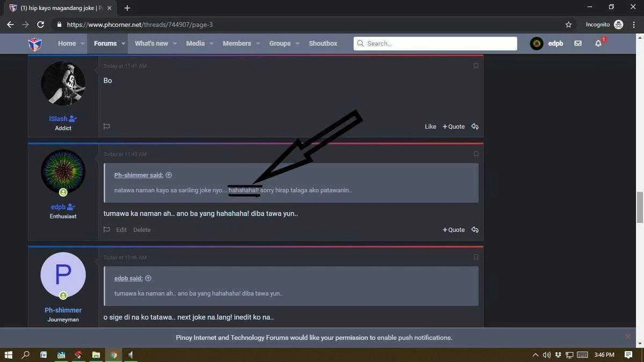Report edpb's post with flag icon
Screen dimensions: 644x362
click(107, 230)
